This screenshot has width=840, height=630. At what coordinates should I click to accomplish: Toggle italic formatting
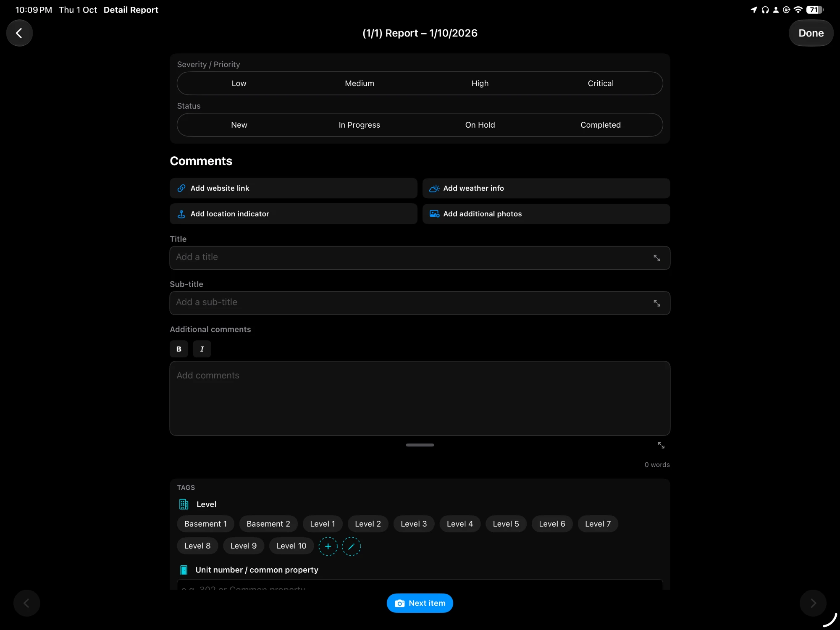(x=202, y=349)
